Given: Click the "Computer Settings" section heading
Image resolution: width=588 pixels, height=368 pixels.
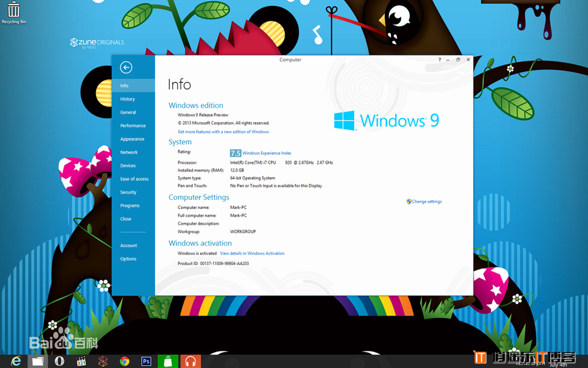Looking at the screenshot, I should [x=199, y=198].
